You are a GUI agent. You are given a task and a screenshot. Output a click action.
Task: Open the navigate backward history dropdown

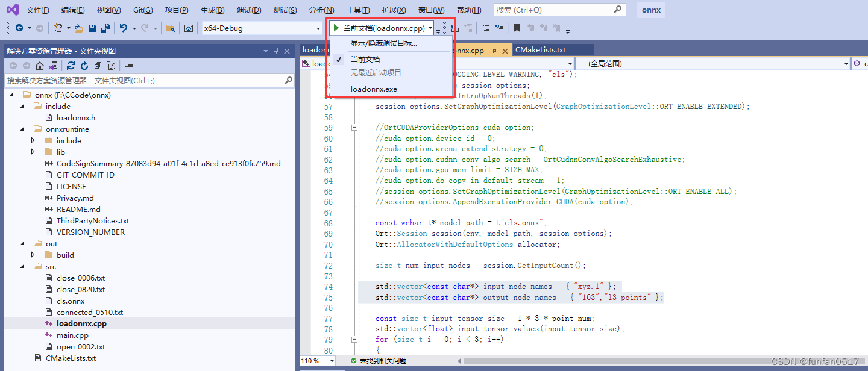coord(30,28)
